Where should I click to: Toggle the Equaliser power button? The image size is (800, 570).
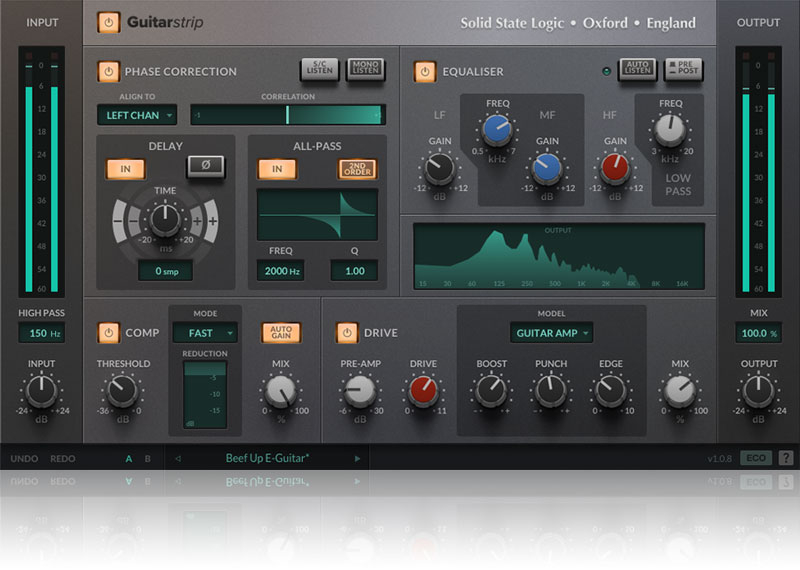(x=424, y=72)
